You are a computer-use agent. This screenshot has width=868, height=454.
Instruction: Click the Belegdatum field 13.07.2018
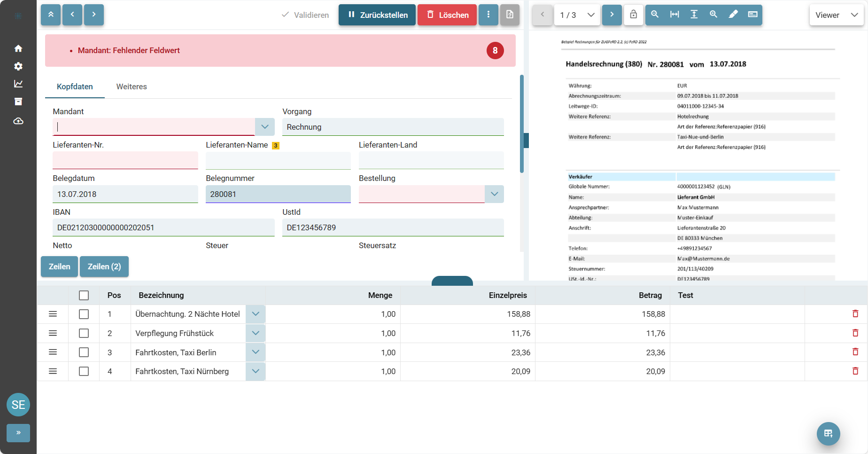click(125, 194)
